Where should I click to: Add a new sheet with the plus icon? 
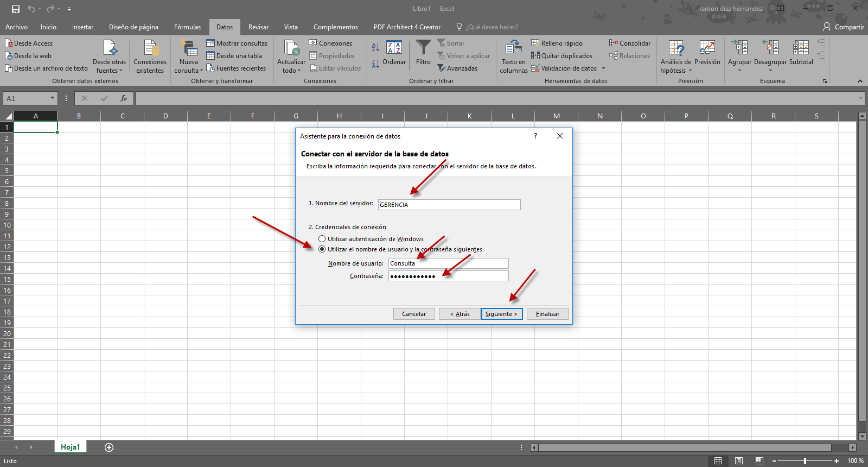pos(109,447)
